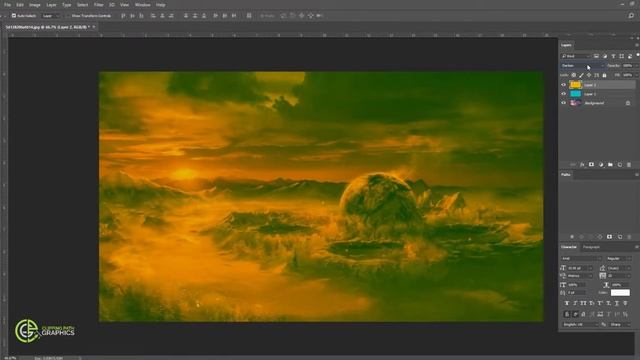Open the Help menu
640x360 pixels.
161,5
